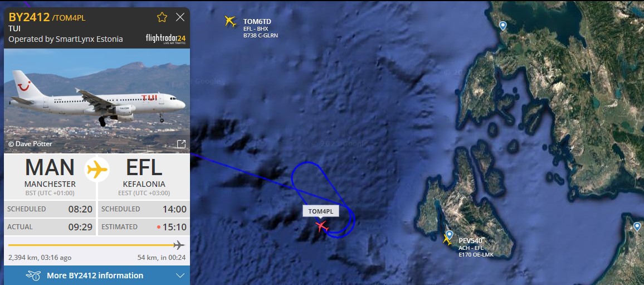Favorite flight BY2412 with the star icon
Screen dimensions: 644x285
coord(162,17)
